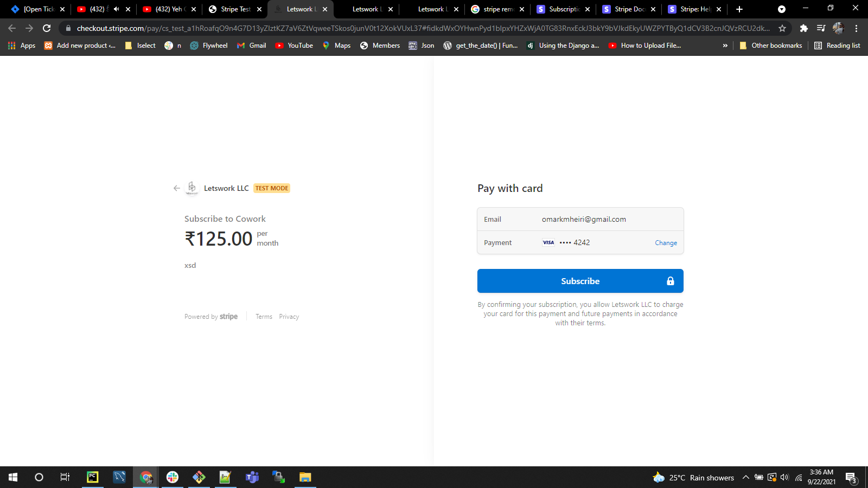The height and width of the screenshot is (488, 868).
Task: Open the Apps bookmark
Action: (x=22, y=46)
